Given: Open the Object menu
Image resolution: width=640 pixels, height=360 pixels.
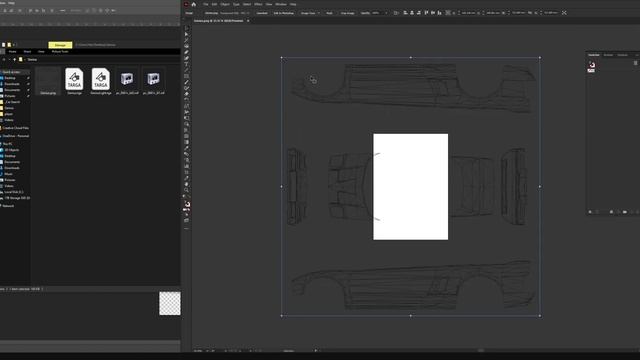Looking at the screenshot, I should 225,4.
